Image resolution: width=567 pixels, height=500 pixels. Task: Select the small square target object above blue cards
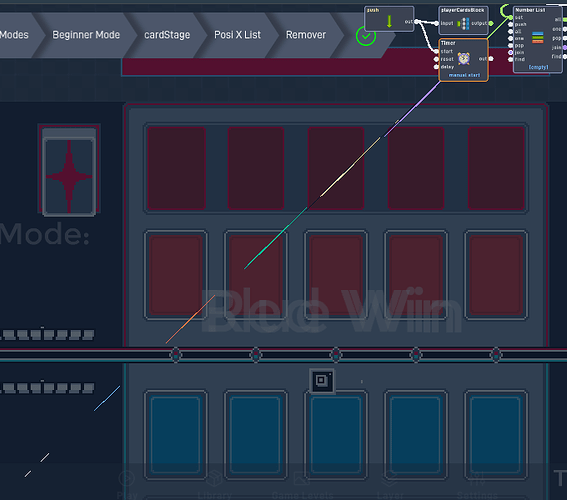click(322, 381)
